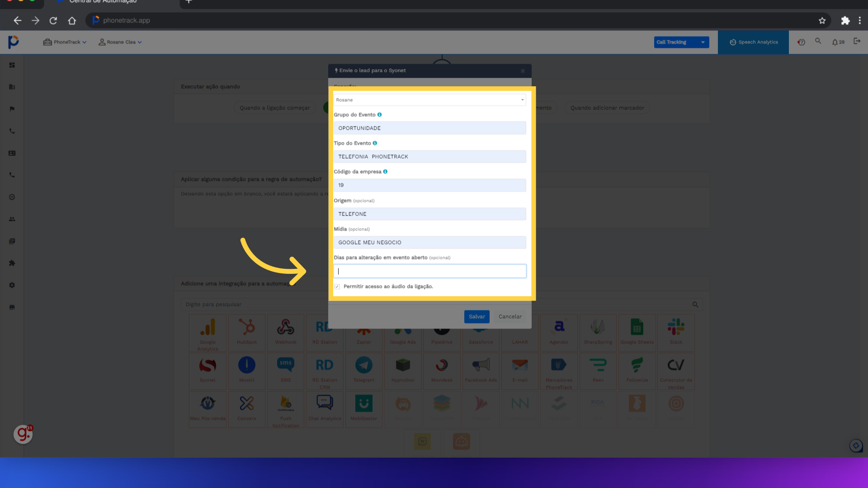Focus the Dias para alteração input
The width and height of the screenshot is (868, 488).
(429, 271)
